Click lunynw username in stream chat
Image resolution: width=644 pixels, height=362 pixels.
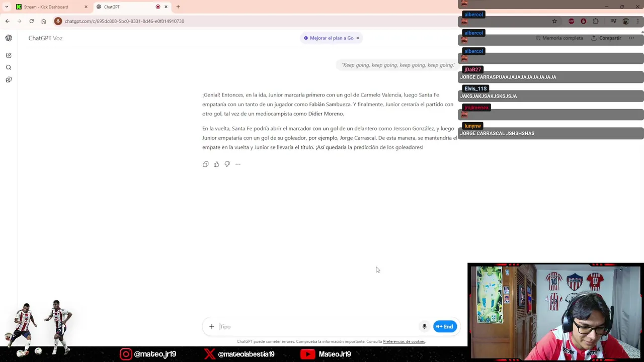[472, 126]
